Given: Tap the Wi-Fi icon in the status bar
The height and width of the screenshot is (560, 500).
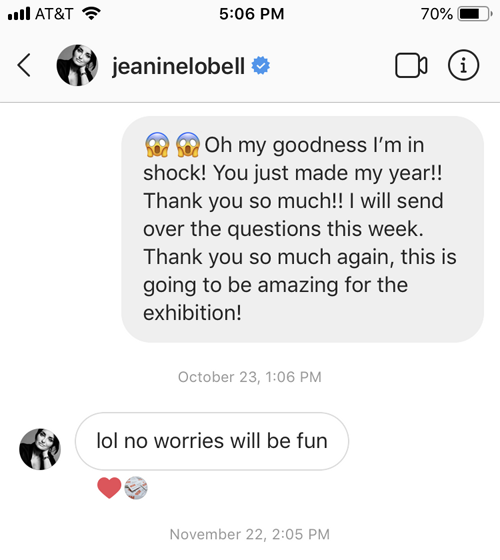Looking at the screenshot, I should [x=91, y=14].
